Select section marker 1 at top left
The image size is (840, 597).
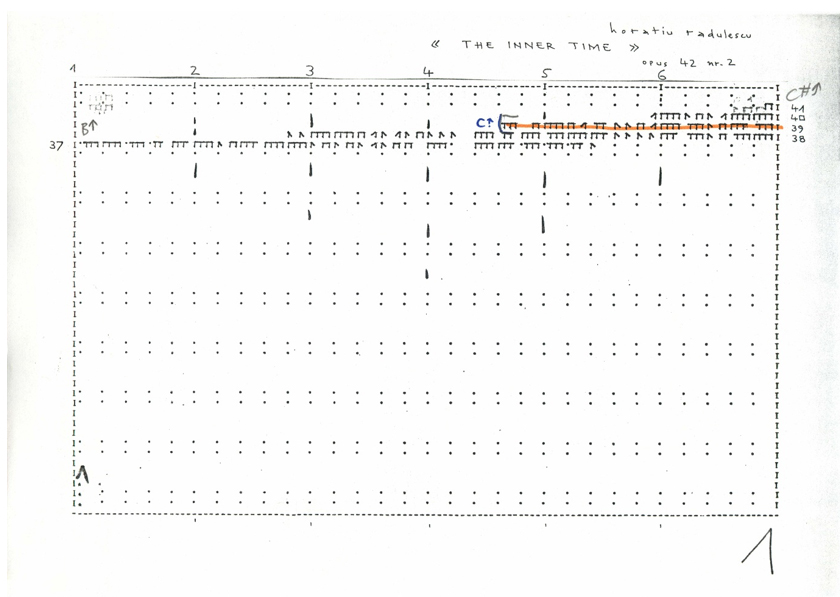(73, 69)
